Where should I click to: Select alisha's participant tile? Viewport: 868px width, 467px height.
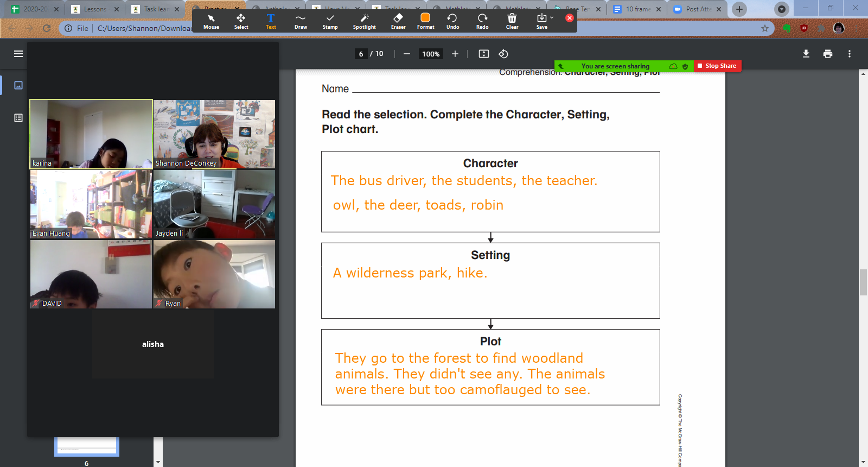153,344
